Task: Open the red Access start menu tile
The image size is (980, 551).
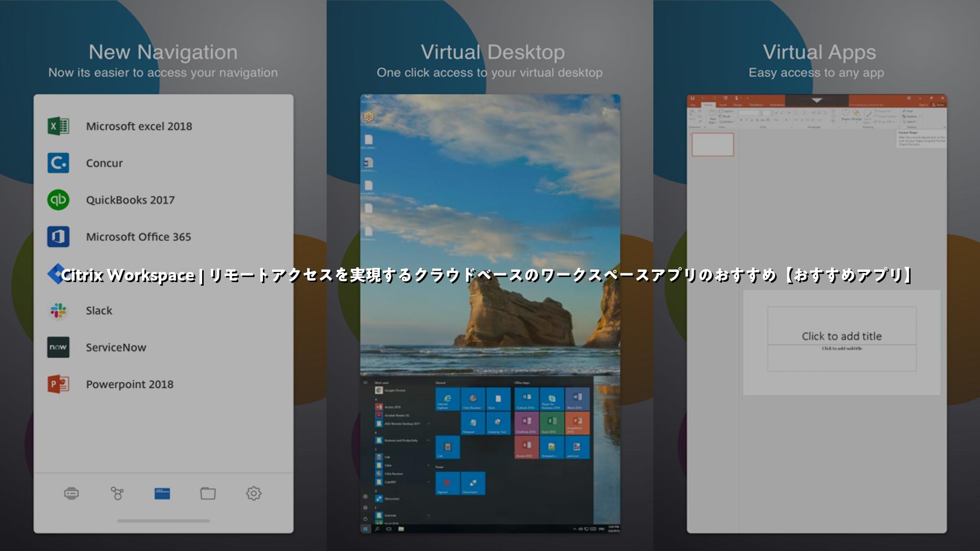Action: (x=527, y=447)
